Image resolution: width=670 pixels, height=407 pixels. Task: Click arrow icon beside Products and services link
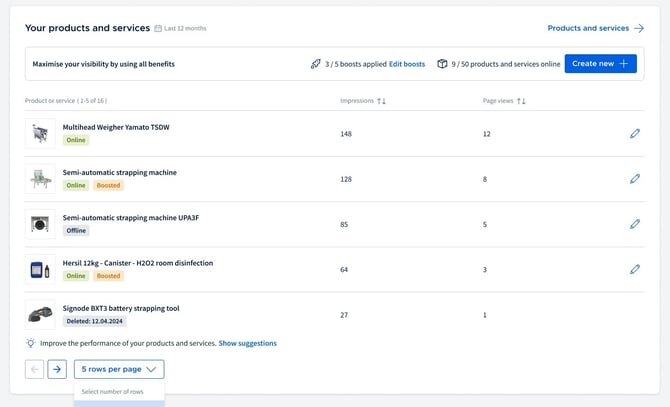coord(639,28)
